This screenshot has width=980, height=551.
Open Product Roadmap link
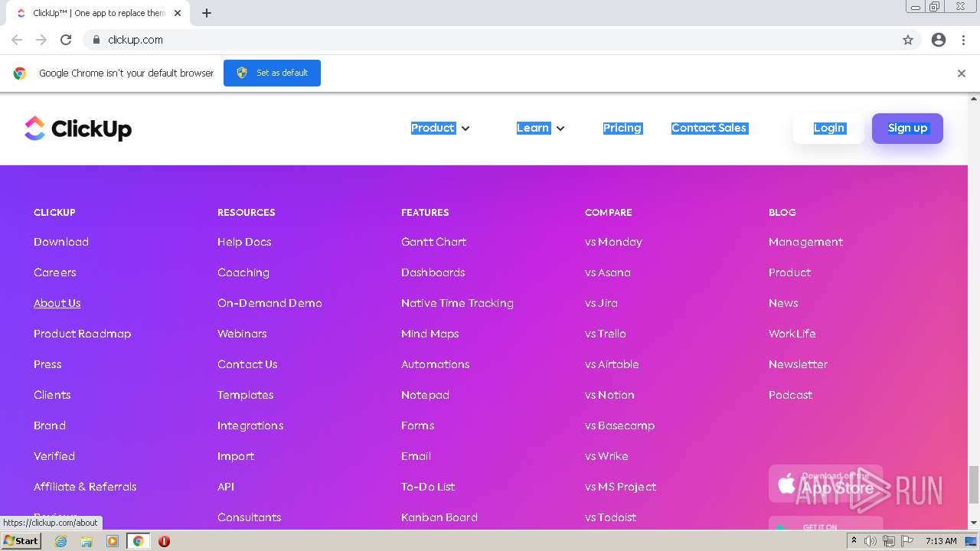pyautogui.click(x=83, y=334)
